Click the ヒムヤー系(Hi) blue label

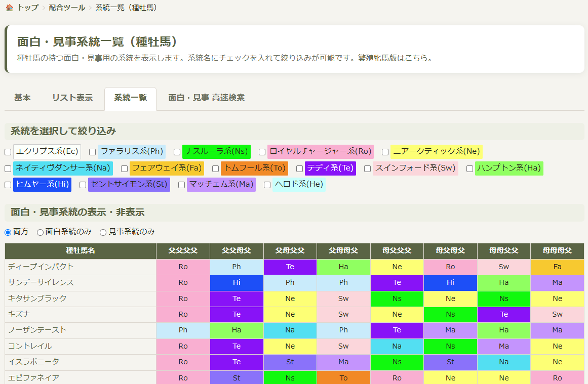click(43, 184)
